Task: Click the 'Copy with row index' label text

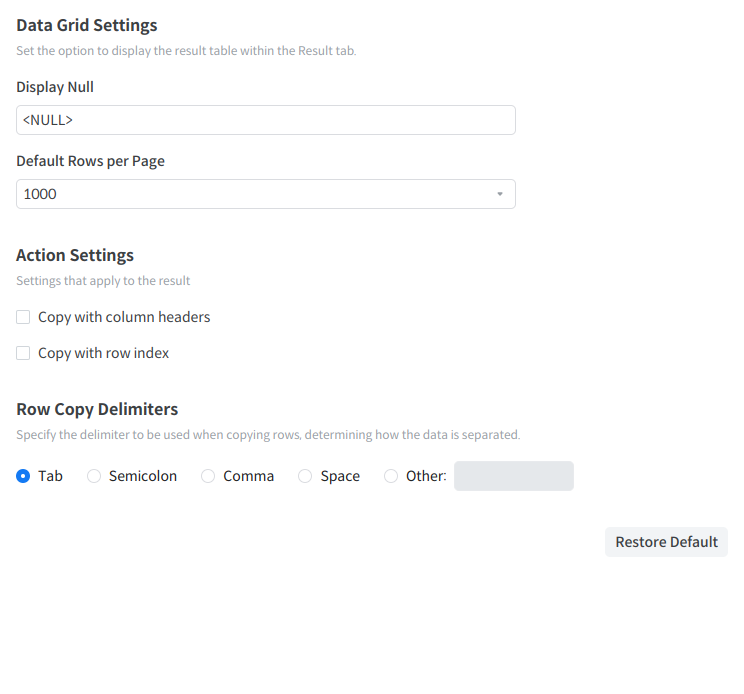Action: pos(104,353)
